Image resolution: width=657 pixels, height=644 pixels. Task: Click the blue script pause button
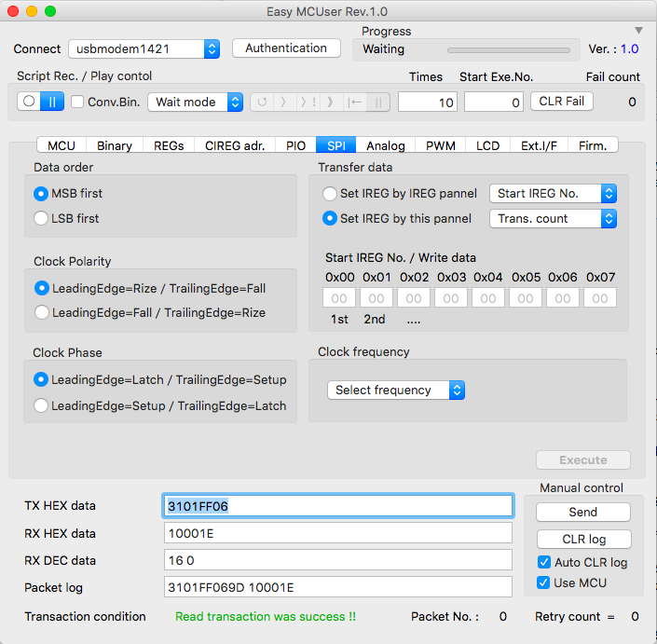[x=52, y=102]
